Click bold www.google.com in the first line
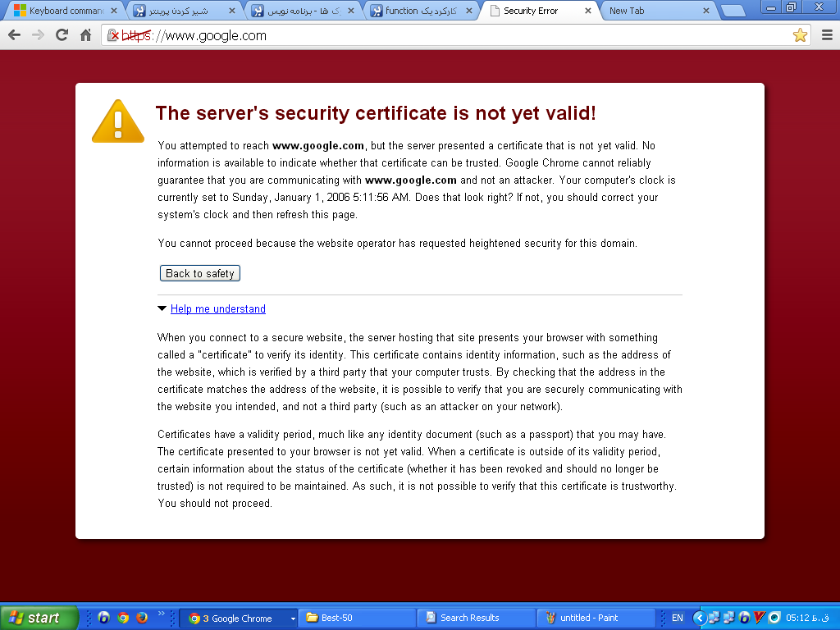The width and height of the screenshot is (840, 630). pyautogui.click(x=318, y=146)
